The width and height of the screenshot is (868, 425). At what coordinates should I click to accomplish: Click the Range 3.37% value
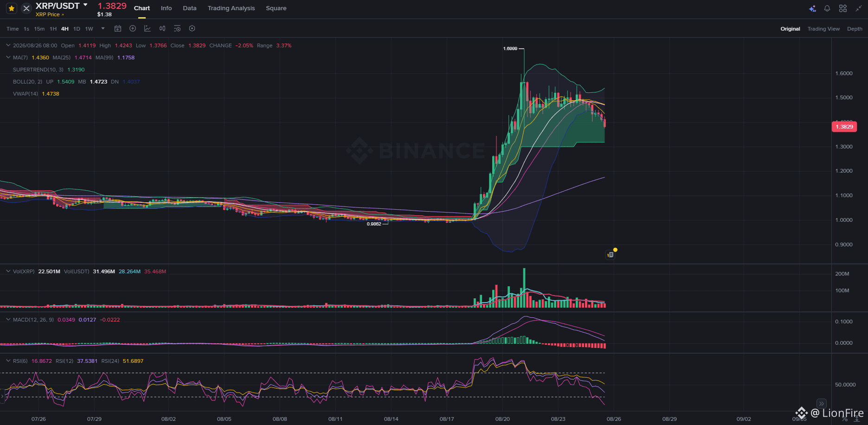click(283, 45)
